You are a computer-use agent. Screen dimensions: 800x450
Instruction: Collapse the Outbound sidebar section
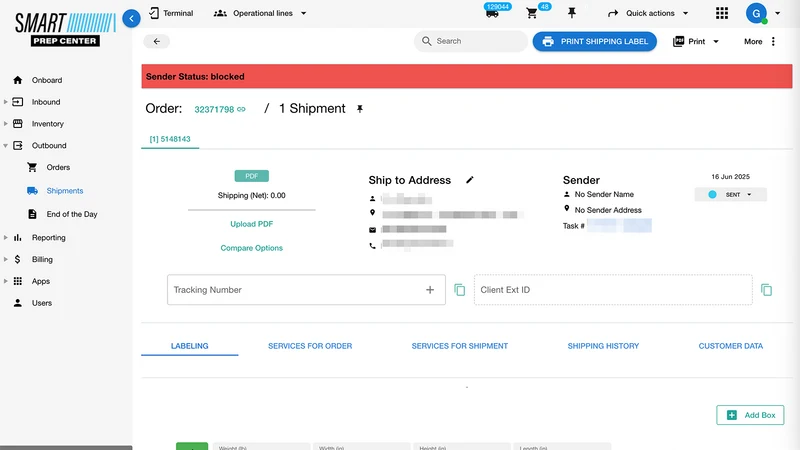point(6,146)
